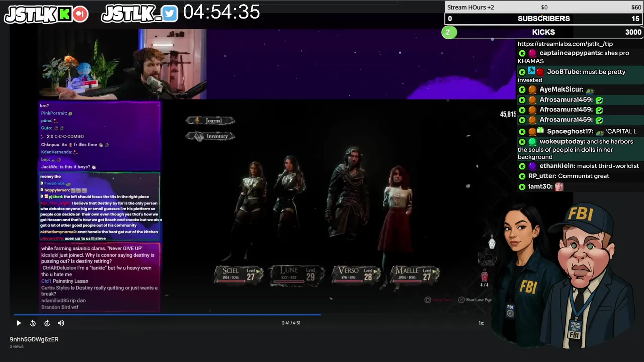Viewport: 644px width, 362px height.
Task: Click the purple badge beside ethanklein
Action: tap(532, 166)
